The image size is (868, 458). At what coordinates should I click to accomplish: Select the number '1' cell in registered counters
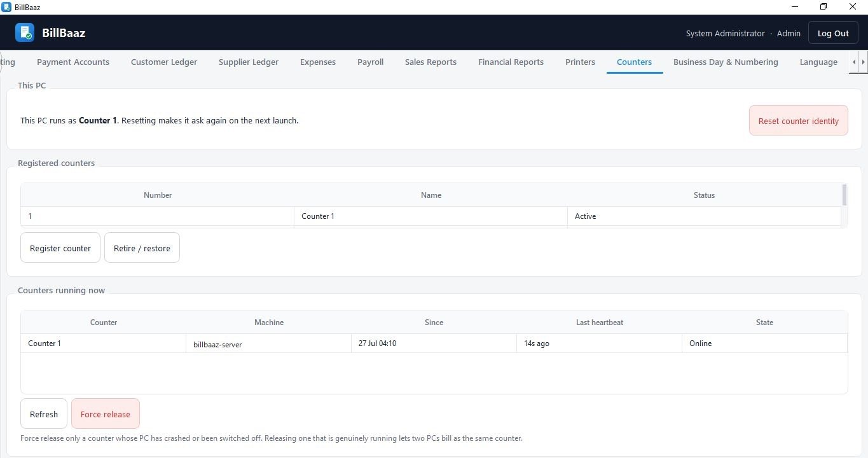click(158, 216)
